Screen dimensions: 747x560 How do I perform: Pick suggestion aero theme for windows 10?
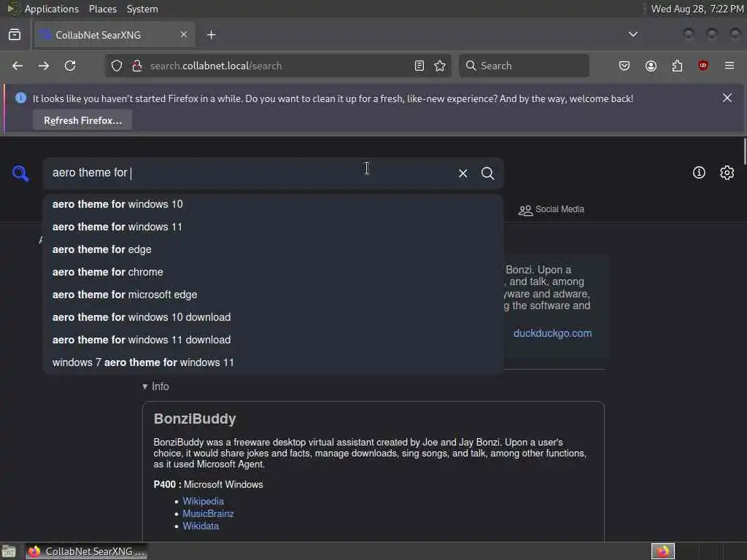click(x=273, y=204)
